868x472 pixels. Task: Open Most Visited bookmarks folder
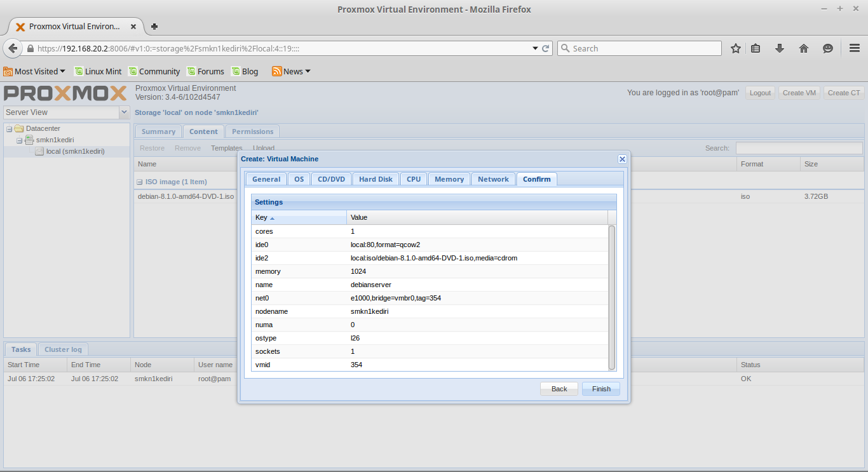(34, 71)
